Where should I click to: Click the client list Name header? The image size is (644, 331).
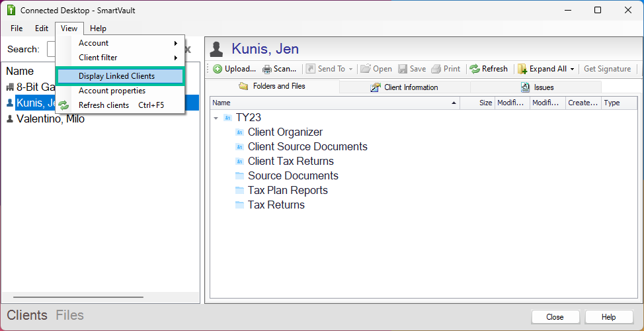tap(20, 71)
